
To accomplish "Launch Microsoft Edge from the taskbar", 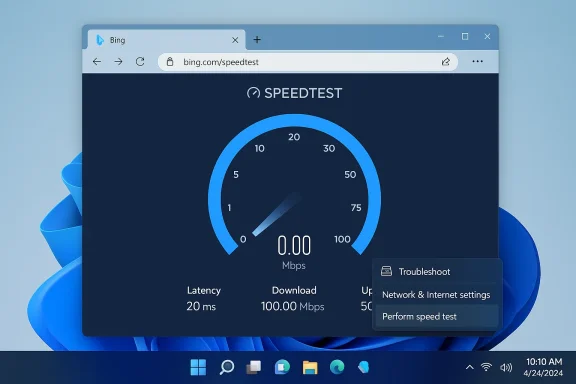I will 337,367.
